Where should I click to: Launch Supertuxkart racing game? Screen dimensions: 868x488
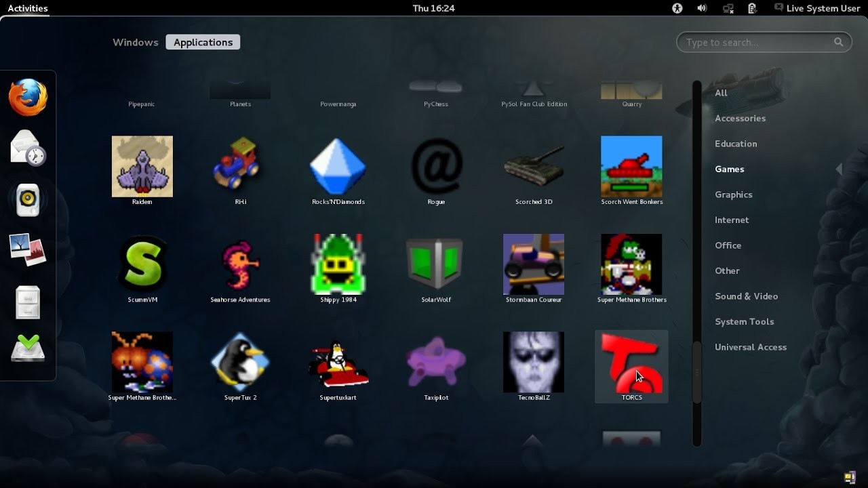pyautogui.click(x=338, y=362)
